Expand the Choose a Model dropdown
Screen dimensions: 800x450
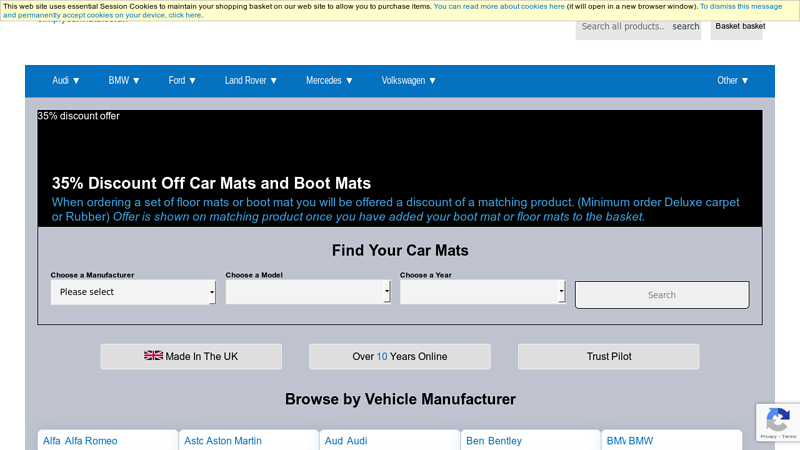tap(308, 292)
